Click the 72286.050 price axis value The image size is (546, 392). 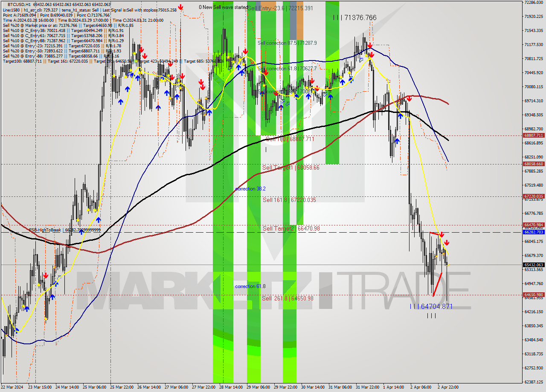click(x=534, y=3)
